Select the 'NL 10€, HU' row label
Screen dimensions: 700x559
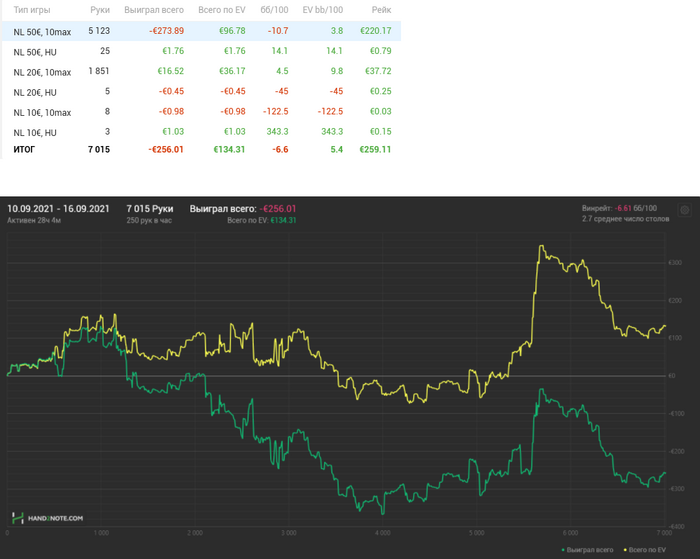point(35,133)
